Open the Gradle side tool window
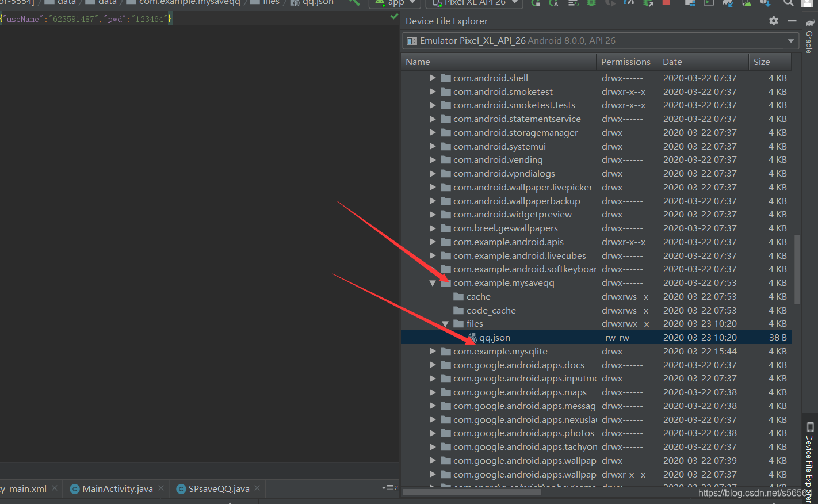818x504 pixels. (x=809, y=36)
